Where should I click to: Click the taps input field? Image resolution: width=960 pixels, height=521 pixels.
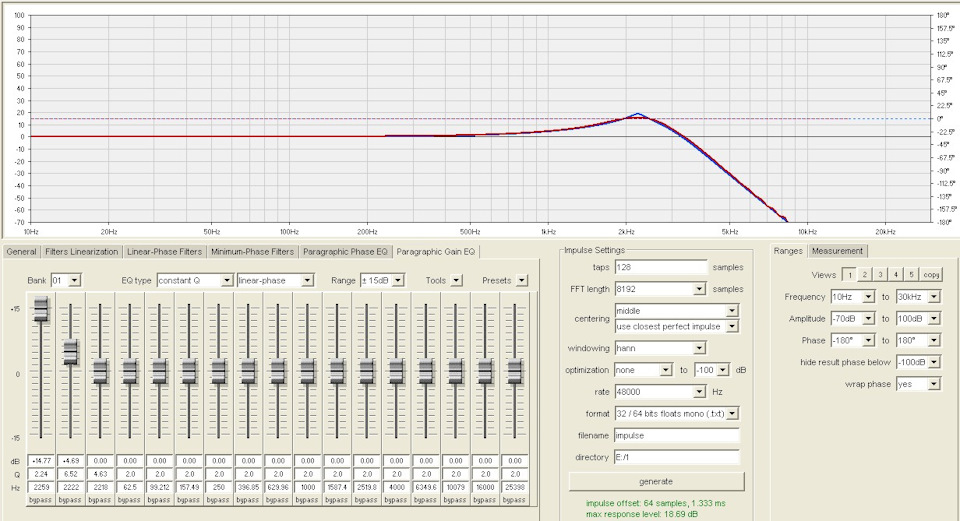[661, 267]
